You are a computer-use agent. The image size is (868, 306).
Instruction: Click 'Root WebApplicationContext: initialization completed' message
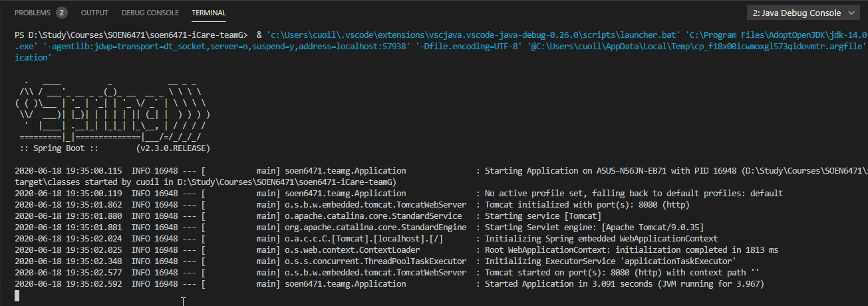click(631, 250)
